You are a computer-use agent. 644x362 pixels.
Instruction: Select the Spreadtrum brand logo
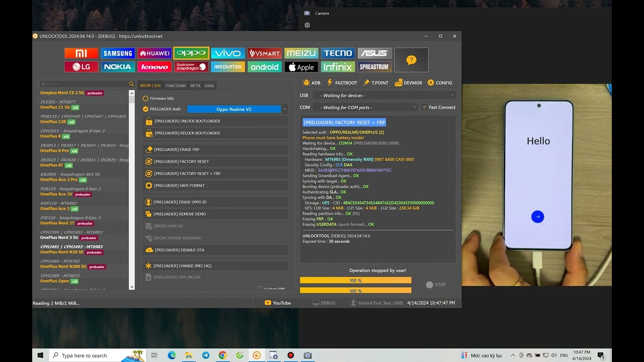point(375,67)
